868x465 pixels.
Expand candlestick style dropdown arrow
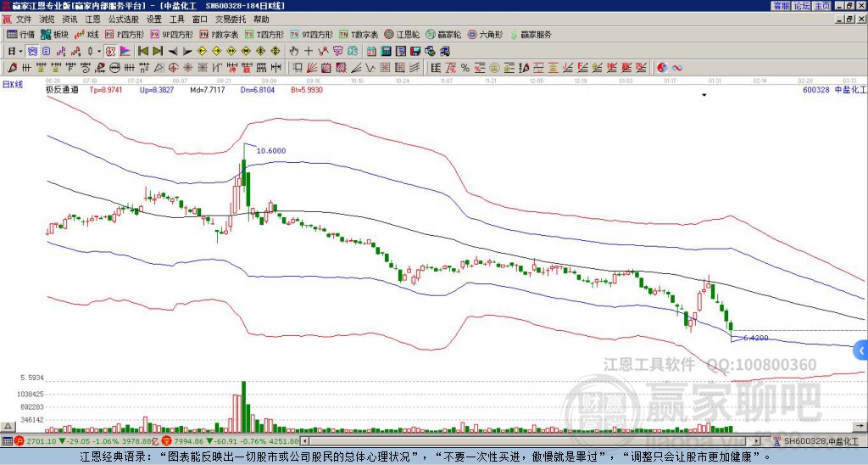99,52
